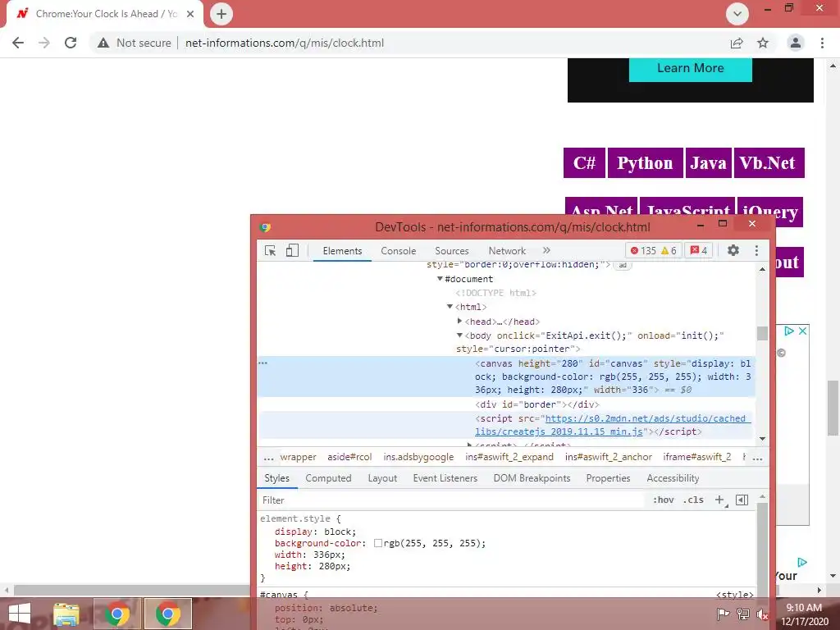Collapse the body node
This screenshot has width=840, height=630.
(x=459, y=336)
